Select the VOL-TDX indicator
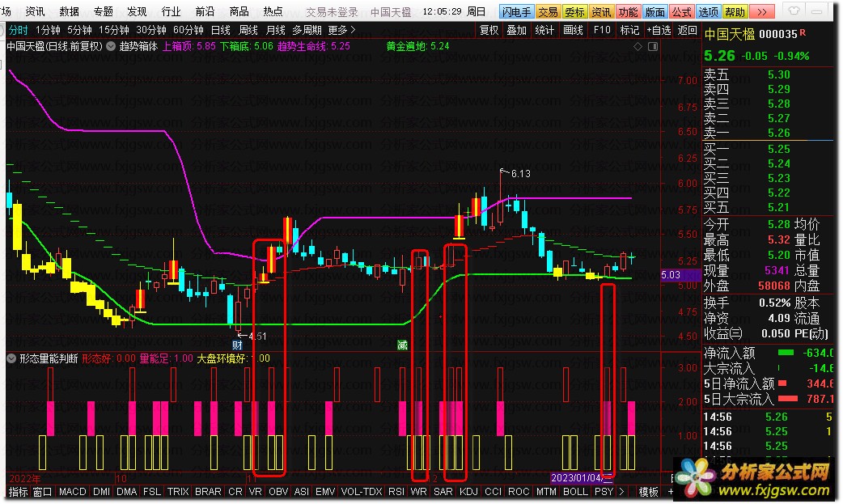Screen dimensions: 843x504 (362, 492)
